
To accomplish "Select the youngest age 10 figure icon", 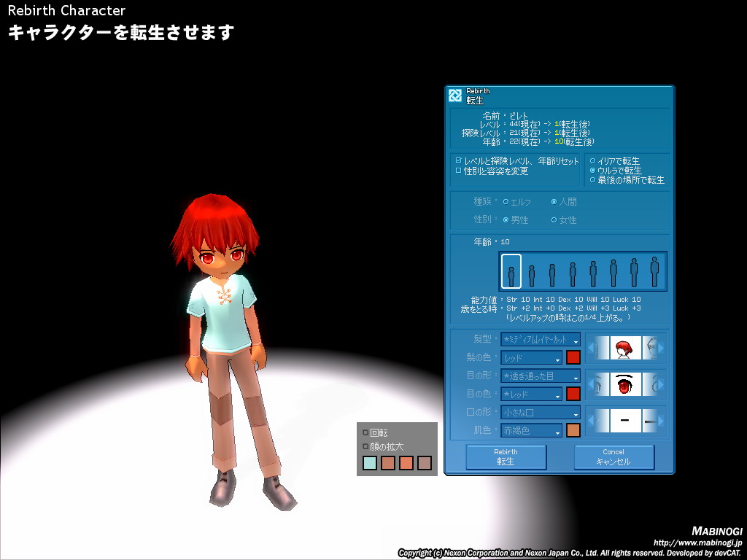I will pos(511,271).
